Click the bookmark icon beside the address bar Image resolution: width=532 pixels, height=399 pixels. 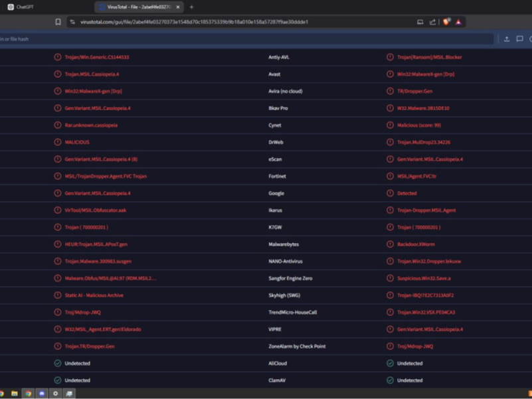tap(58, 22)
